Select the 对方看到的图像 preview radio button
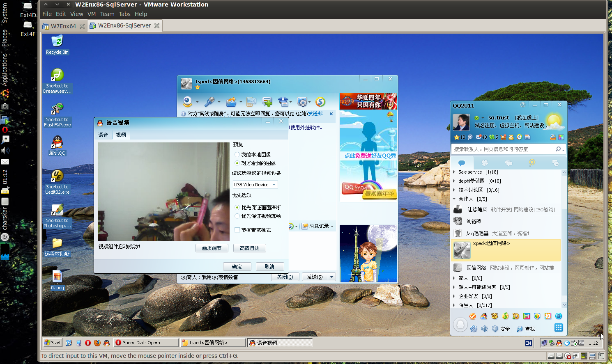 (237, 163)
